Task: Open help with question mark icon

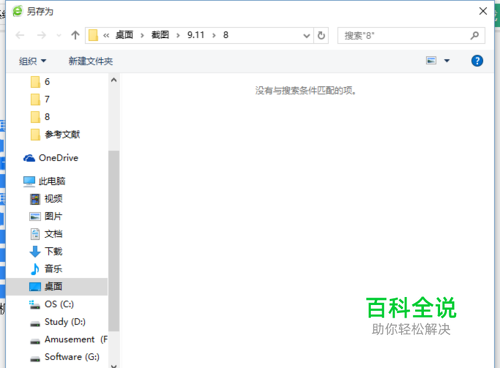Action: click(477, 61)
